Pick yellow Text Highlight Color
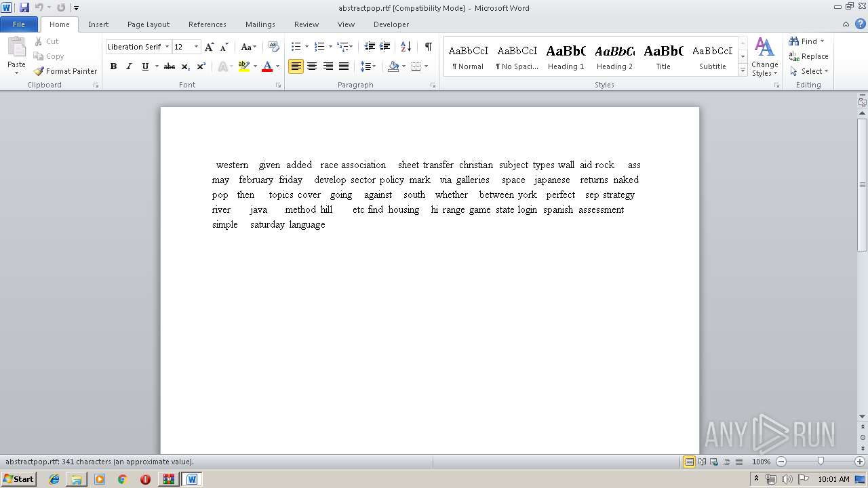Image resolution: width=868 pixels, height=488 pixels. [x=244, y=66]
